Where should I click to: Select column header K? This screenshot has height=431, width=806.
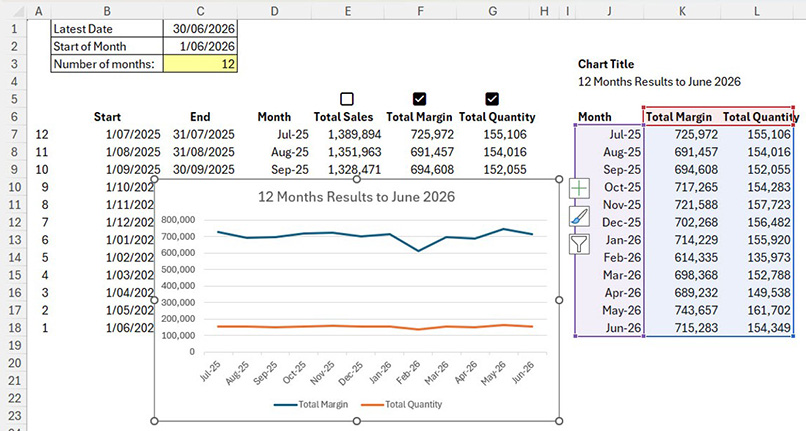682,11
